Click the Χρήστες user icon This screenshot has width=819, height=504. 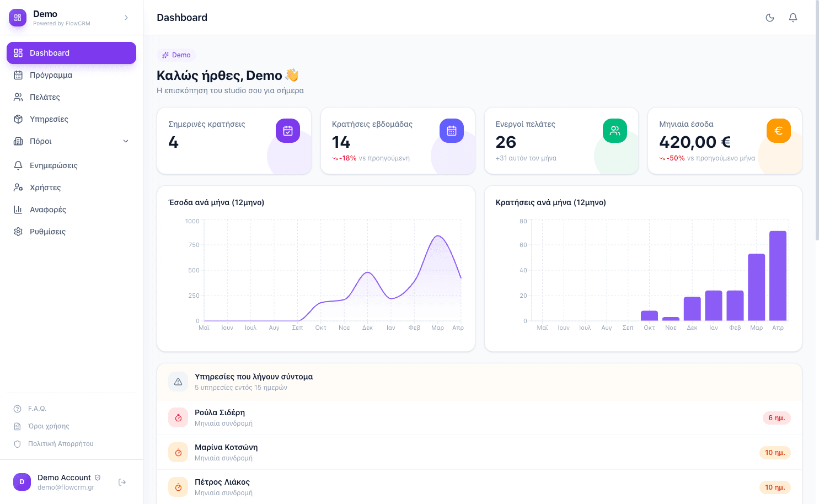click(x=18, y=187)
